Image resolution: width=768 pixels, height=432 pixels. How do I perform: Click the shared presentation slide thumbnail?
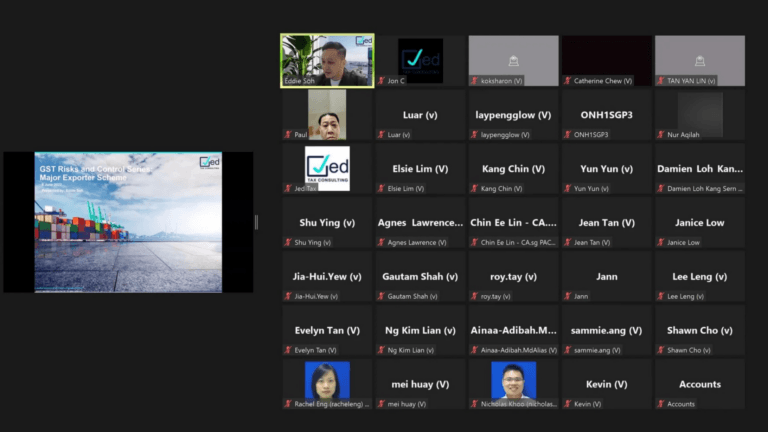128,222
